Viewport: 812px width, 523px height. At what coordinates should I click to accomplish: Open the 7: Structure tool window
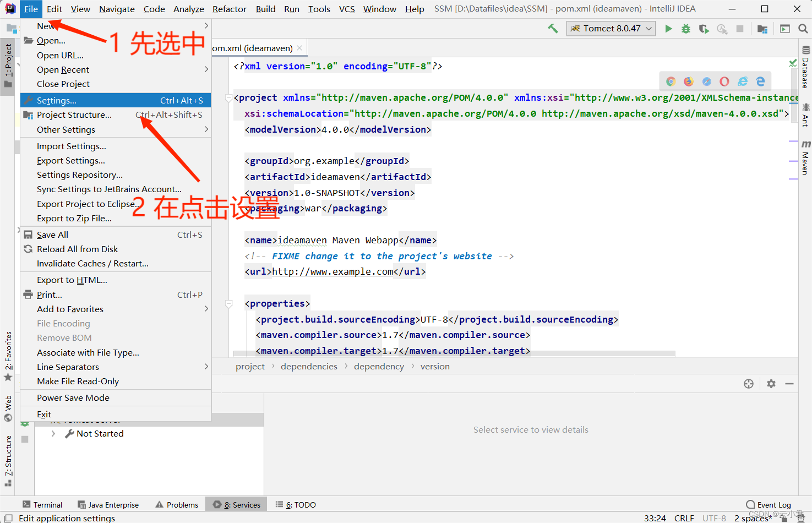tap(8, 461)
